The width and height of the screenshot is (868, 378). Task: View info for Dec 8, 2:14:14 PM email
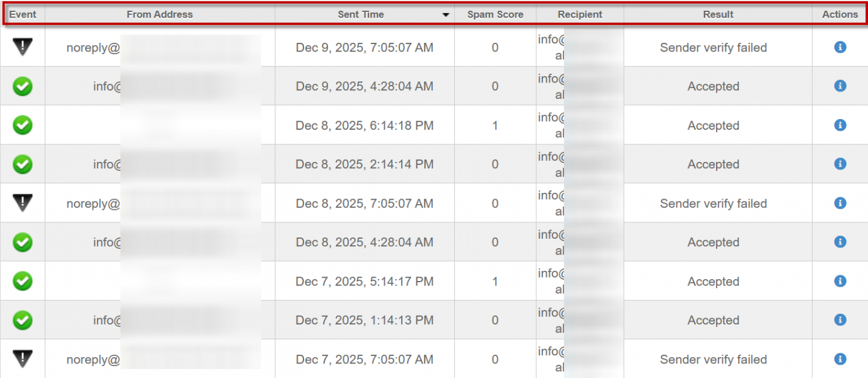tap(840, 164)
